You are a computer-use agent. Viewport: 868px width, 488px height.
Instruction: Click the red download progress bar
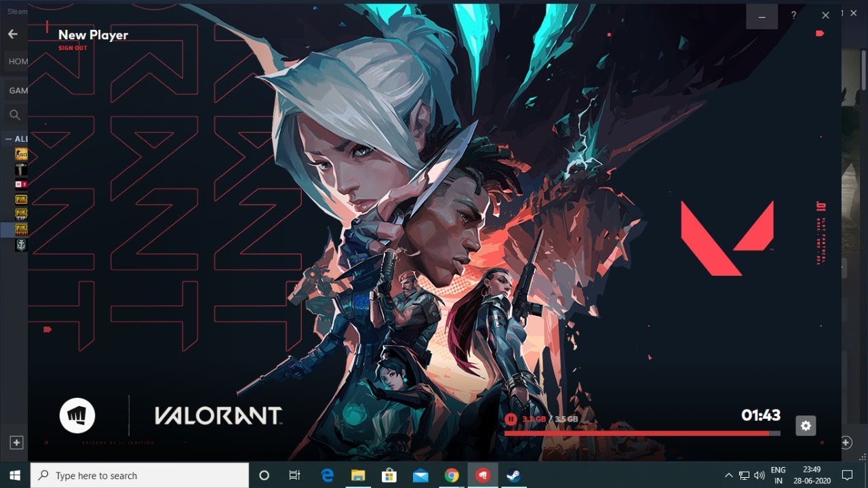[642, 433]
